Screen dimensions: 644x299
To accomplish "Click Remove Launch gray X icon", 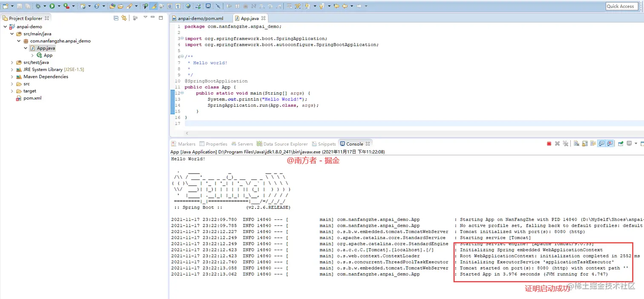I will [557, 144].
